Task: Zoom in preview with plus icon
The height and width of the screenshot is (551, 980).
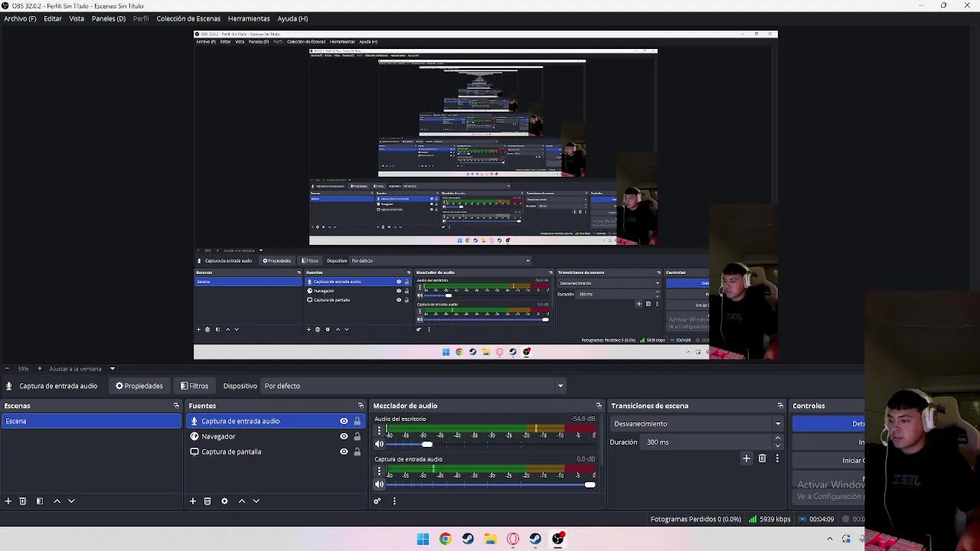Action: [39, 369]
